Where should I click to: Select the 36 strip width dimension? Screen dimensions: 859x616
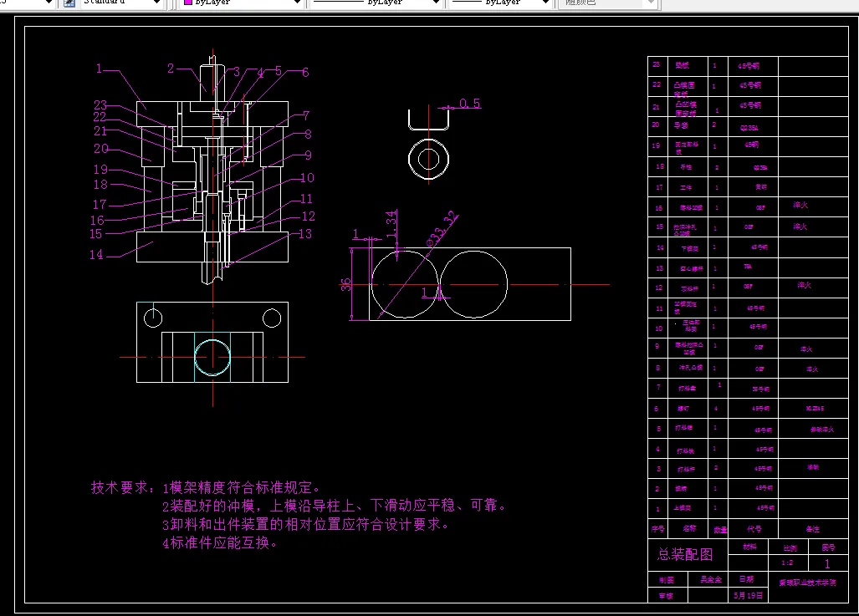pyautogui.click(x=345, y=284)
